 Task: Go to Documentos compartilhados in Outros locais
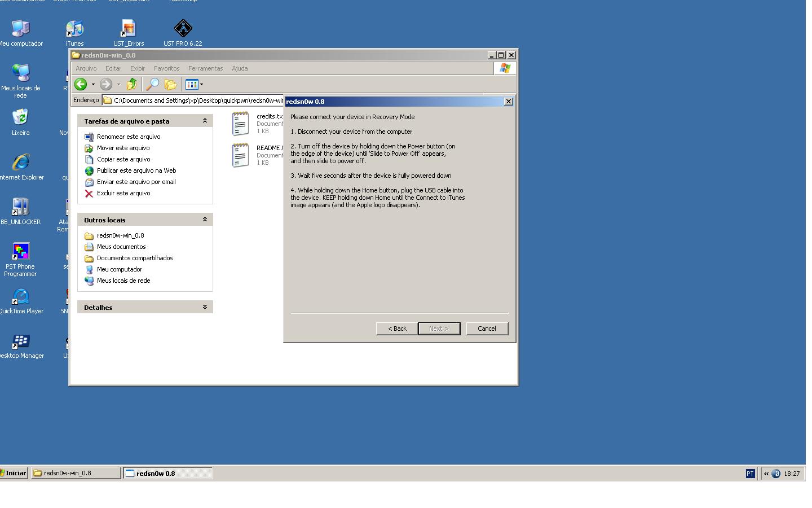(135, 258)
